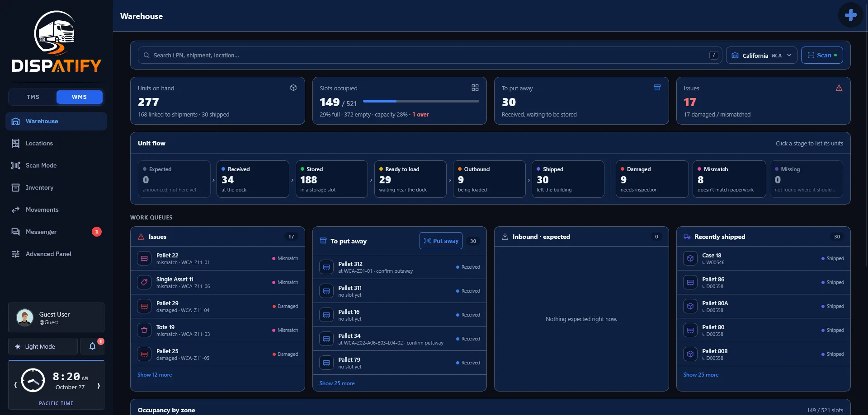
Task: Click the Pallet 25 row icon
Action: pyautogui.click(x=144, y=354)
